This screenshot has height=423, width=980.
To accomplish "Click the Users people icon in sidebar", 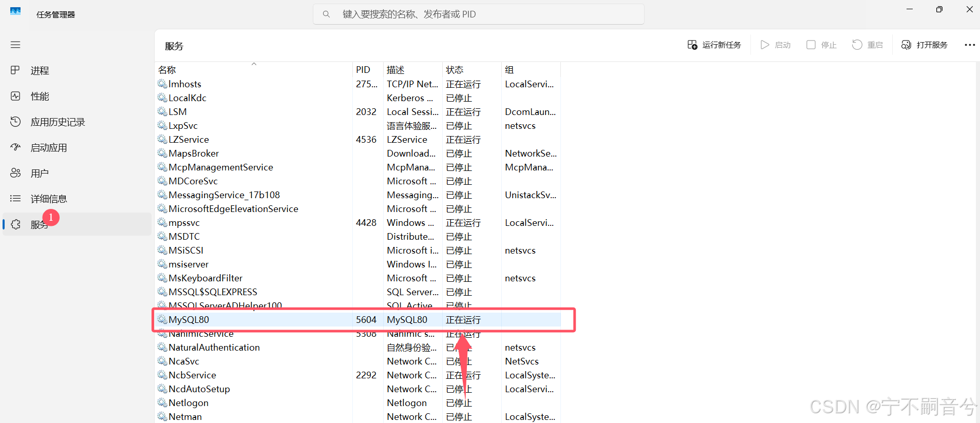I will pyautogui.click(x=15, y=173).
